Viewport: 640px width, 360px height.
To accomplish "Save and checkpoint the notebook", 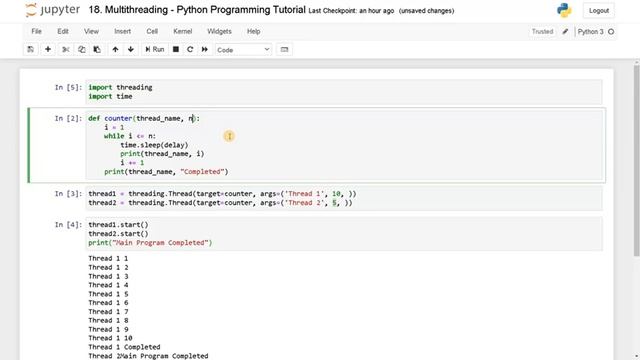I will pos(31,49).
